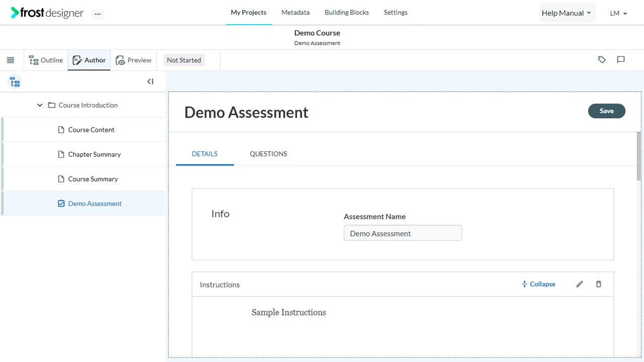
Task: Open the Help Manual dropdown
Action: click(x=567, y=13)
